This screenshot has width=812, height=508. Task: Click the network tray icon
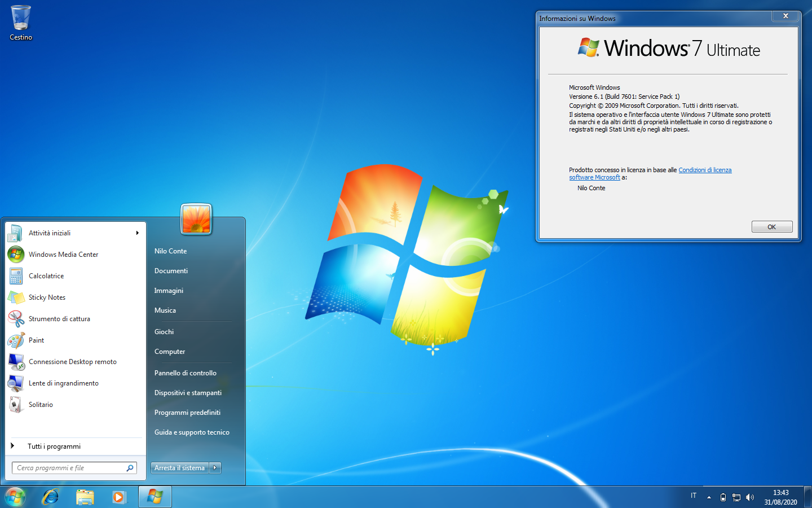click(736, 497)
